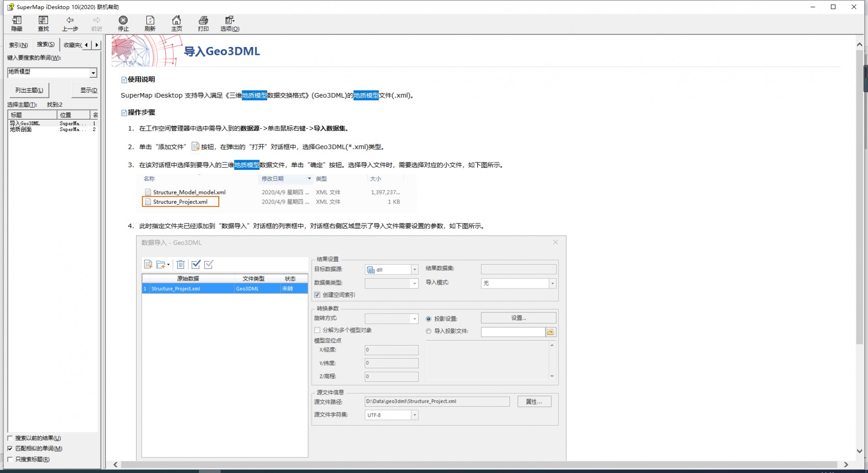Click the 属性... button
Viewport: 868px width, 473px height.
click(x=534, y=402)
